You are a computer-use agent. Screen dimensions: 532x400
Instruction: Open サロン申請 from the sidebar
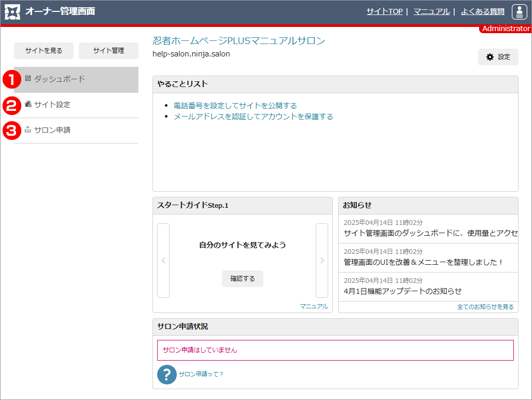point(52,130)
